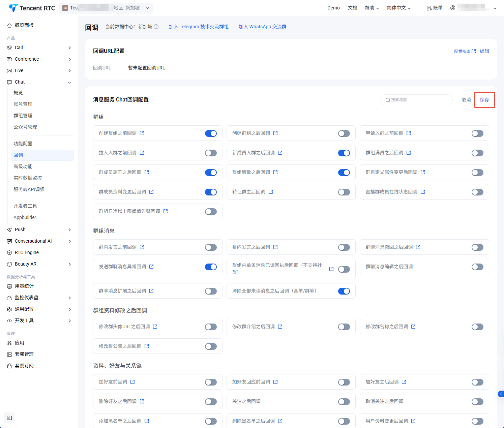Open doc link for 创建群组之后回调
504x428 pixels.
click(275, 133)
